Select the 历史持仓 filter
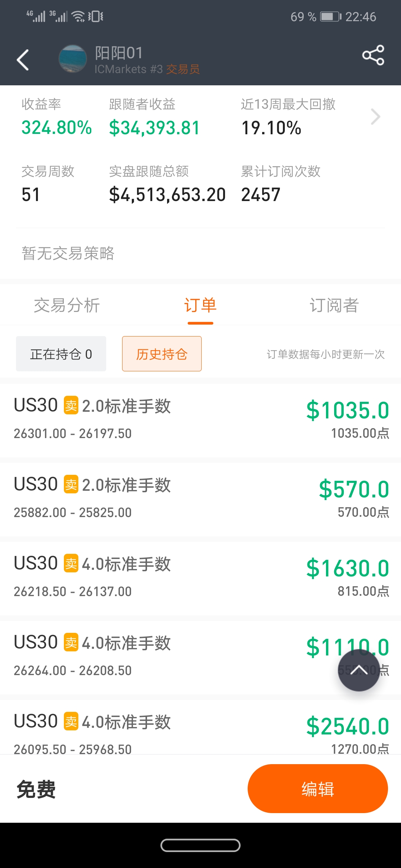This screenshot has height=868, width=401. [x=162, y=354]
